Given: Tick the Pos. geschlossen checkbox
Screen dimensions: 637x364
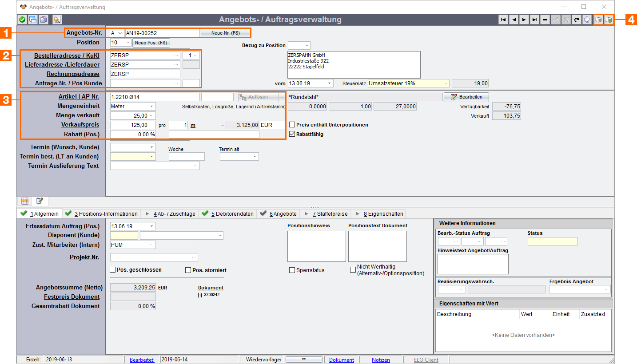Looking at the screenshot, I should tap(113, 269).
